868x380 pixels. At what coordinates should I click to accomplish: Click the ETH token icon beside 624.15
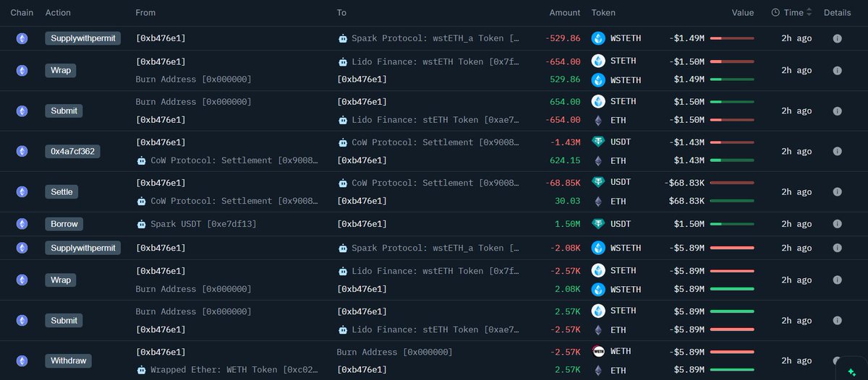point(598,160)
